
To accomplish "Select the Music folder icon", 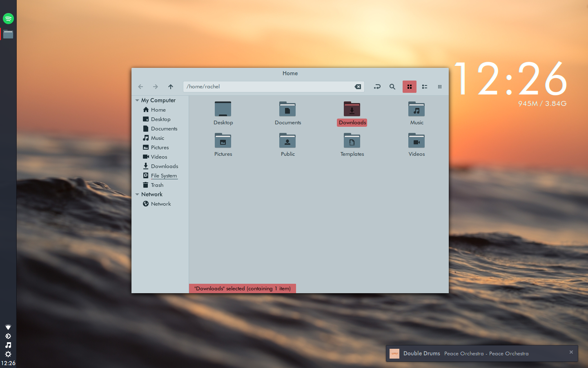I will [x=416, y=109].
